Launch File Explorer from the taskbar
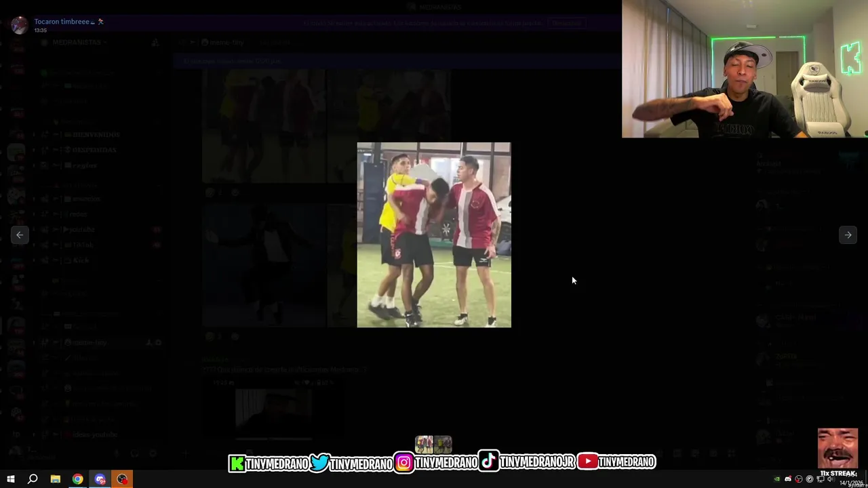The width and height of the screenshot is (868, 488). click(56, 479)
